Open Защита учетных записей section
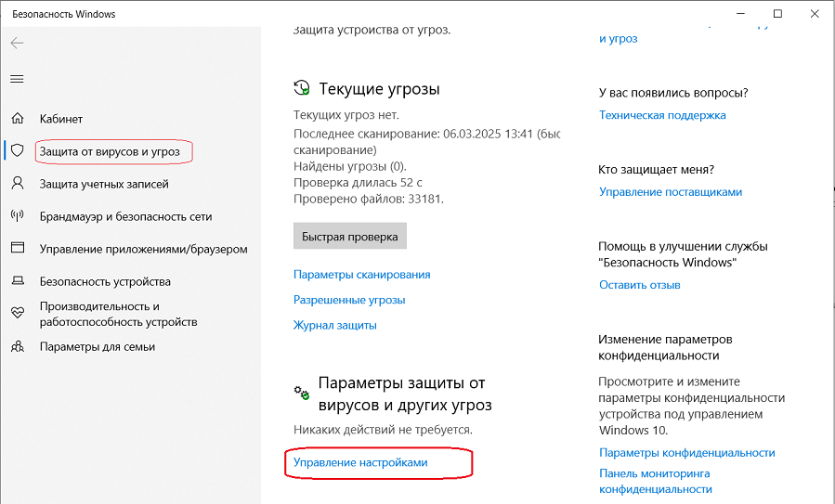This screenshot has height=504, width=835. 104,184
